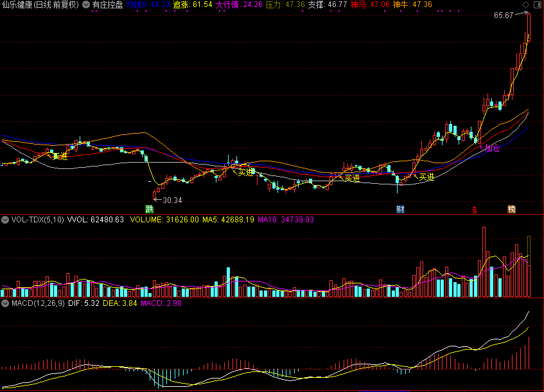Toggle side panel icon at top-right corner
Image resolution: width=544 pixels, height=392 pixels.
click(537, 4)
